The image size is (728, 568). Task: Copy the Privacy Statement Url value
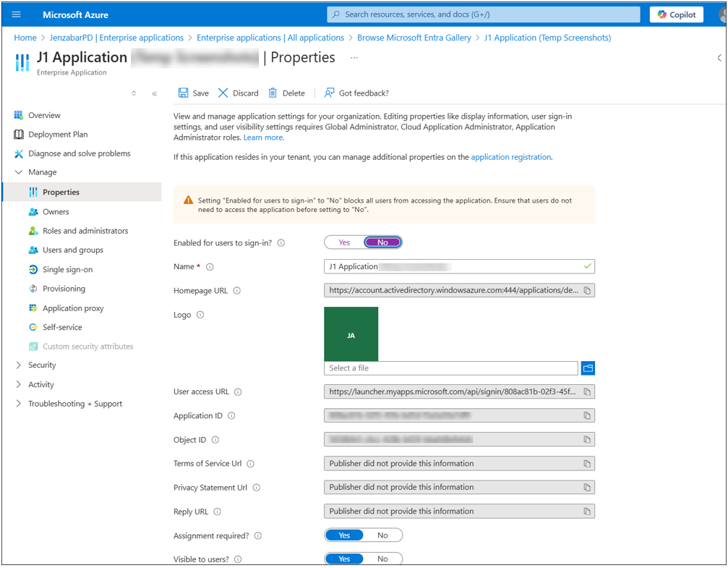(x=587, y=488)
